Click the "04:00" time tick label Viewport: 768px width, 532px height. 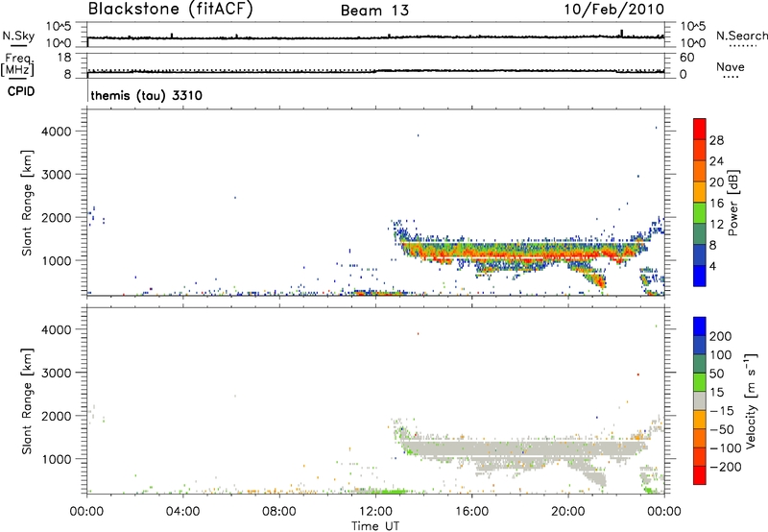pyautogui.click(x=182, y=512)
